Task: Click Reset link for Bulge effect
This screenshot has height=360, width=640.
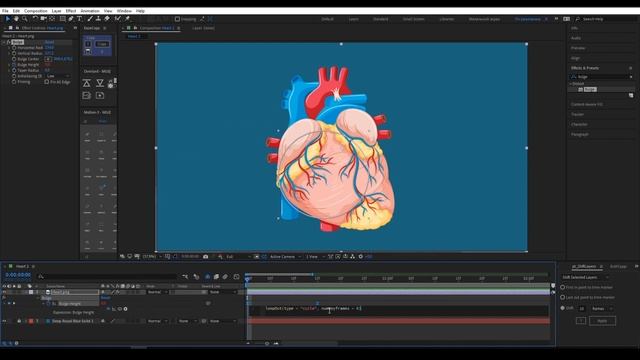Action: [x=49, y=42]
